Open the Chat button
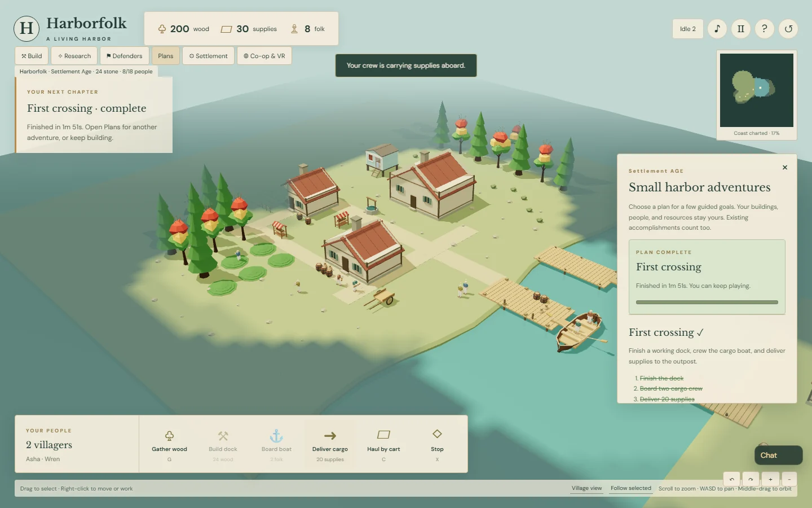 pos(778,456)
